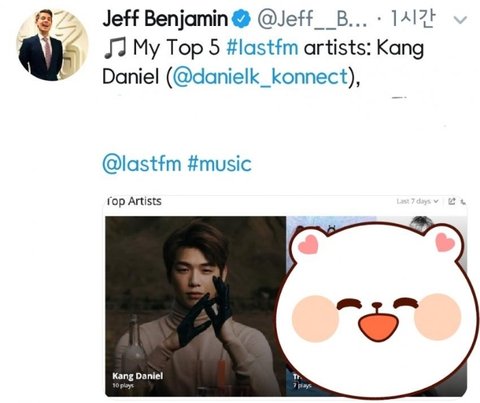Click the @Jeff__B... handle

[x=312, y=19]
